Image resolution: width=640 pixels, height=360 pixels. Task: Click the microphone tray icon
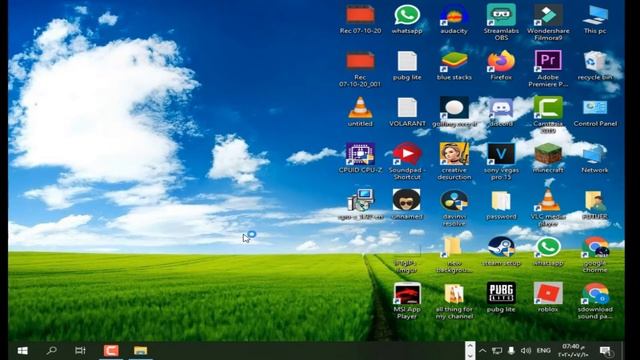(511, 351)
